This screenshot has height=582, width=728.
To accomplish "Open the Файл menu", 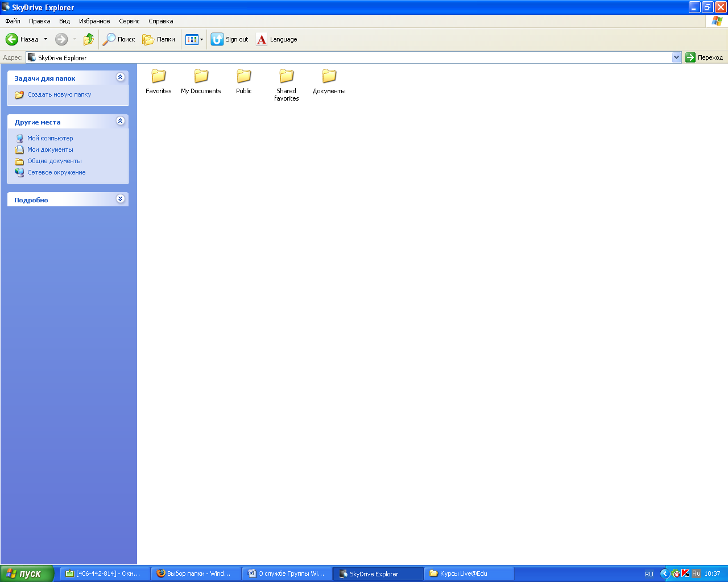I will pos(13,21).
